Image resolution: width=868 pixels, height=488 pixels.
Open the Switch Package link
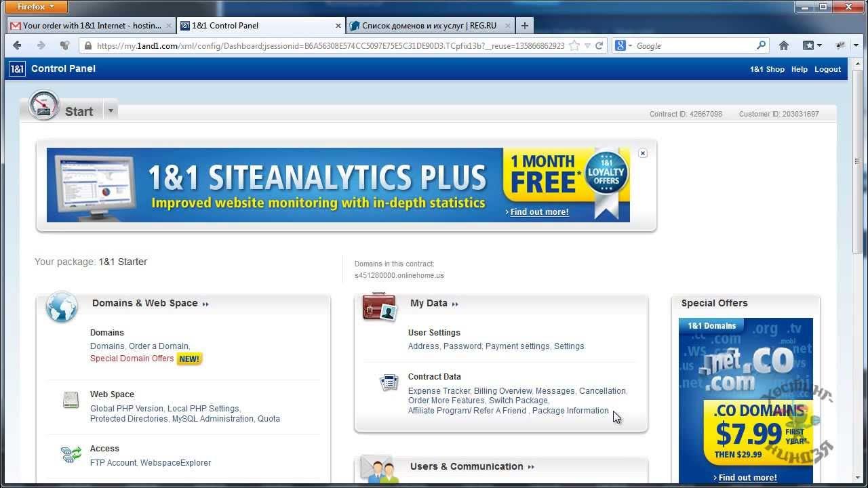click(518, 401)
